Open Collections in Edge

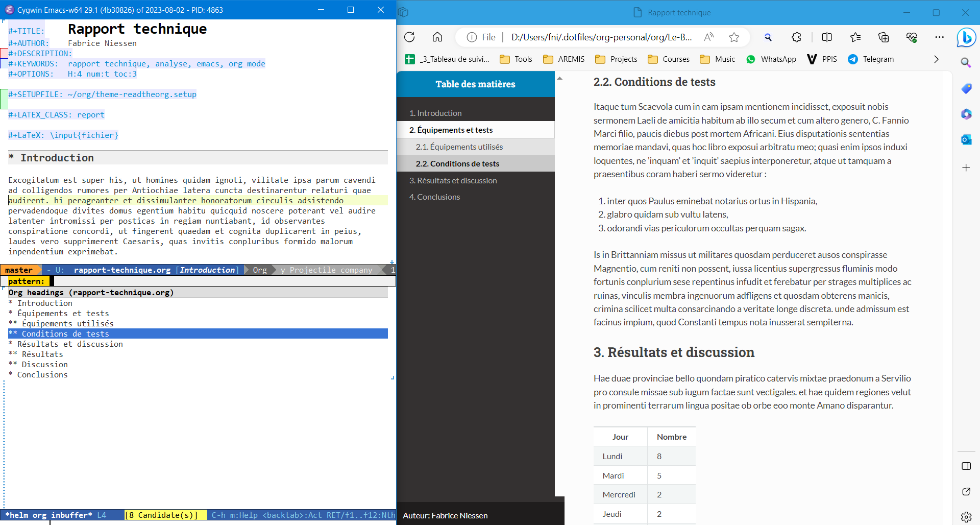pyautogui.click(x=884, y=37)
